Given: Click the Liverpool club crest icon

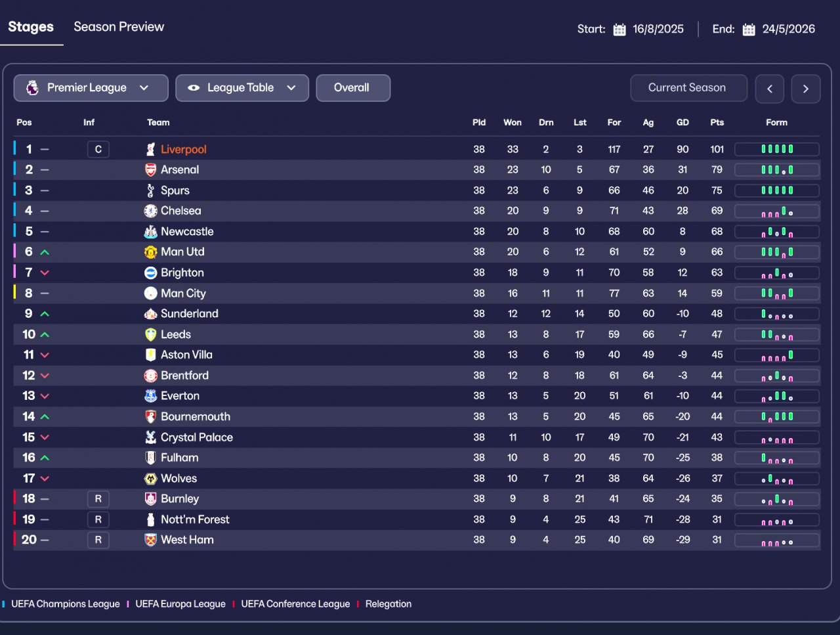Looking at the screenshot, I should (150, 149).
